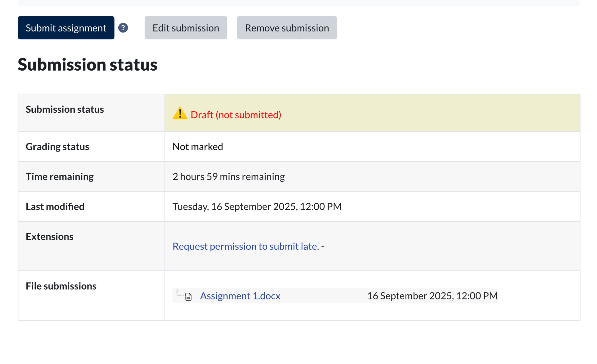Click the Grading status row label
The height and width of the screenshot is (364, 597).
[57, 147]
